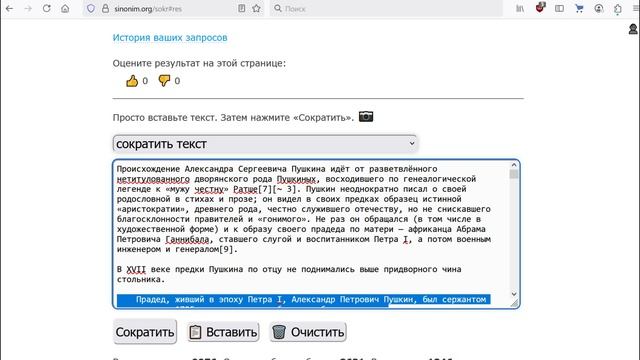Open the library icon
Image resolution: width=640 pixels, height=360 pixels.
[520, 8]
